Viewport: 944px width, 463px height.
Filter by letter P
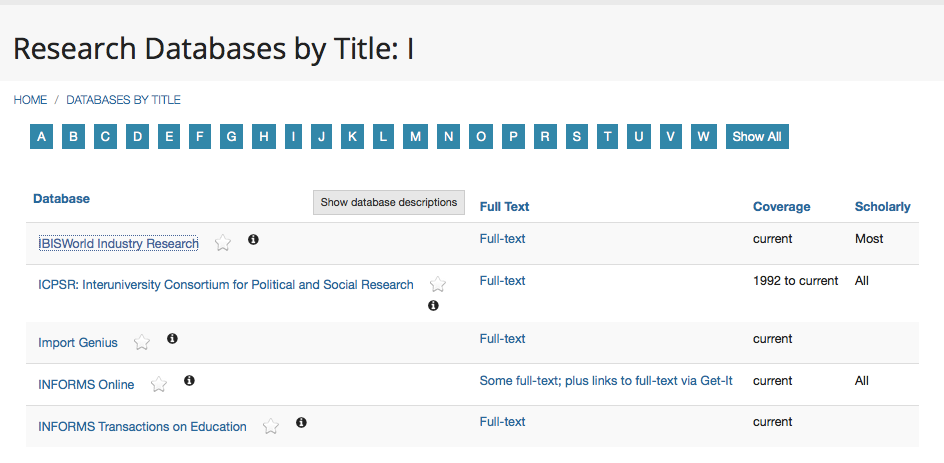pos(513,137)
